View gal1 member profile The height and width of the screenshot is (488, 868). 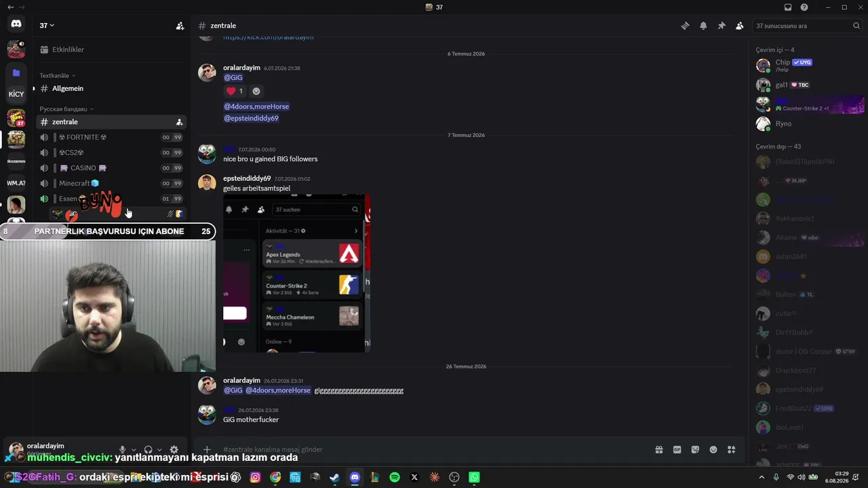tap(808, 85)
